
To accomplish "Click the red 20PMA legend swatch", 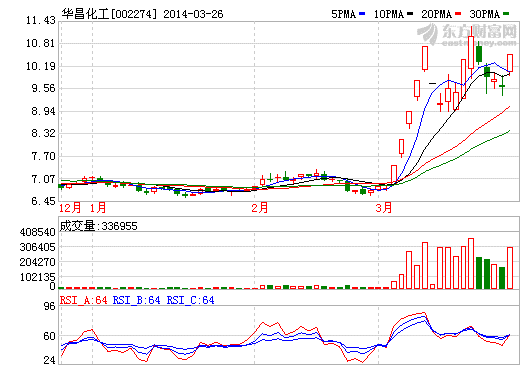I will pyautogui.click(x=458, y=14).
